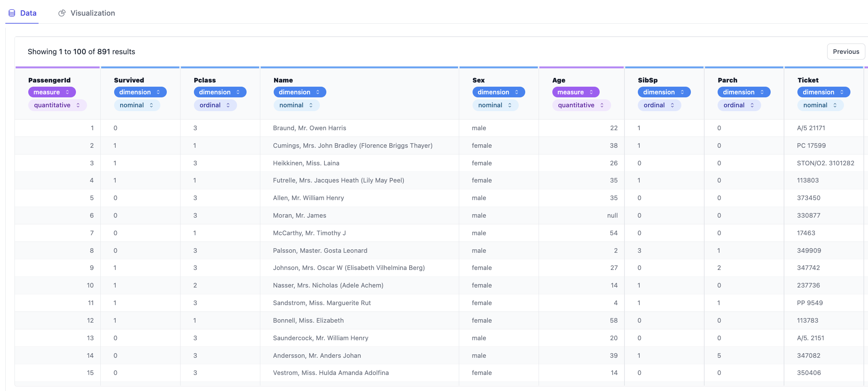Click the Ticket column header
The width and height of the screenshot is (868, 391).
point(808,80)
